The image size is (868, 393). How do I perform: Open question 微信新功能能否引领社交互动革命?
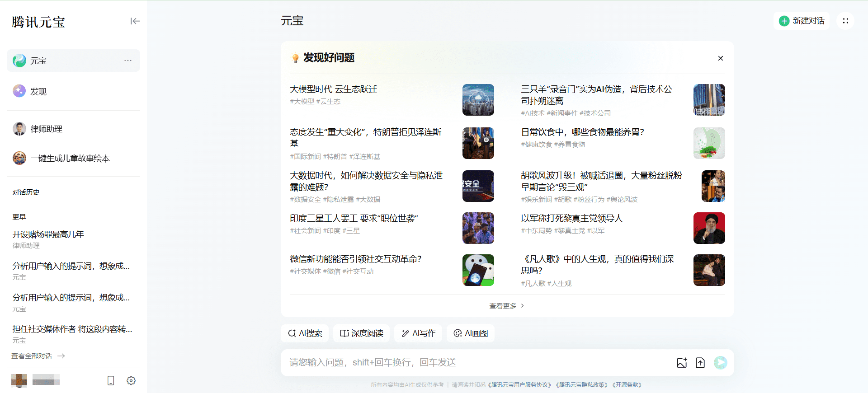click(x=356, y=259)
